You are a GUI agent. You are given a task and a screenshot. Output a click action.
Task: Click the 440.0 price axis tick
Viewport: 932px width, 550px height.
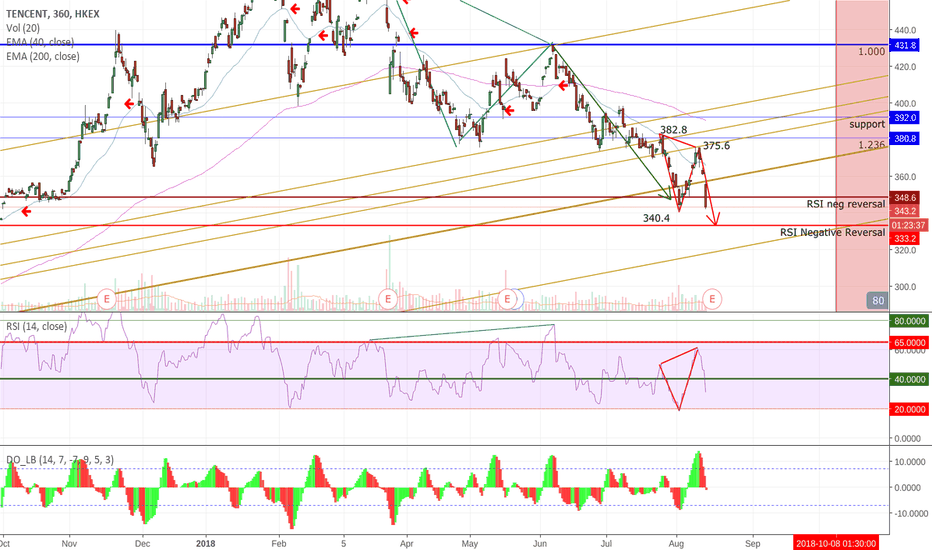[905, 30]
